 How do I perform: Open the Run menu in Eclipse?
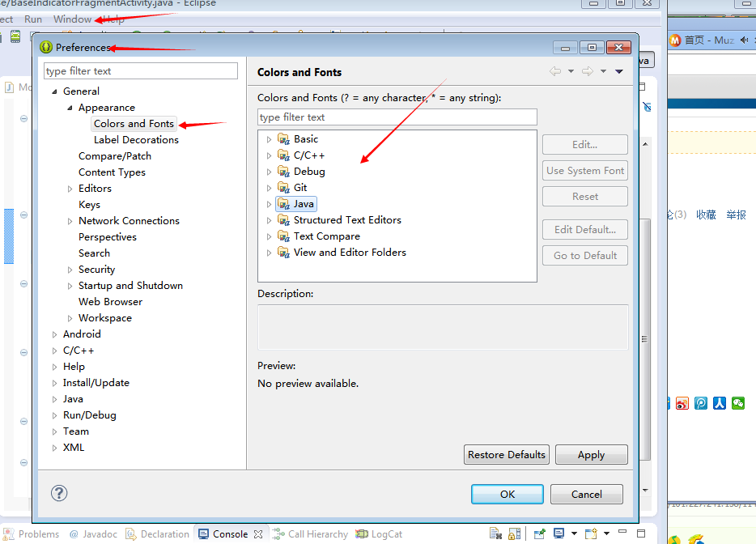pyautogui.click(x=33, y=19)
